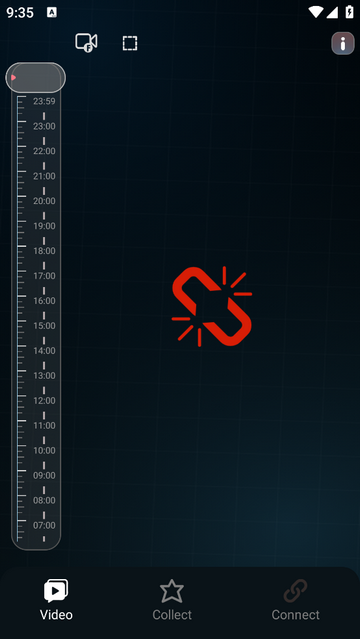Image resolution: width=360 pixels, height=639 pixels.
Task: Tap the 15:00 time label
Action: [44, 326]
